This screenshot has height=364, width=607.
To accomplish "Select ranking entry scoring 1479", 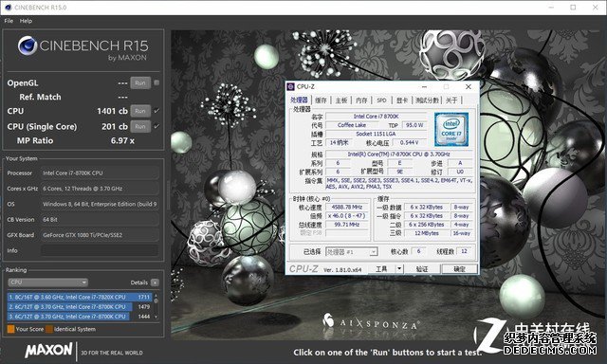I will click(x=80, y=307).
